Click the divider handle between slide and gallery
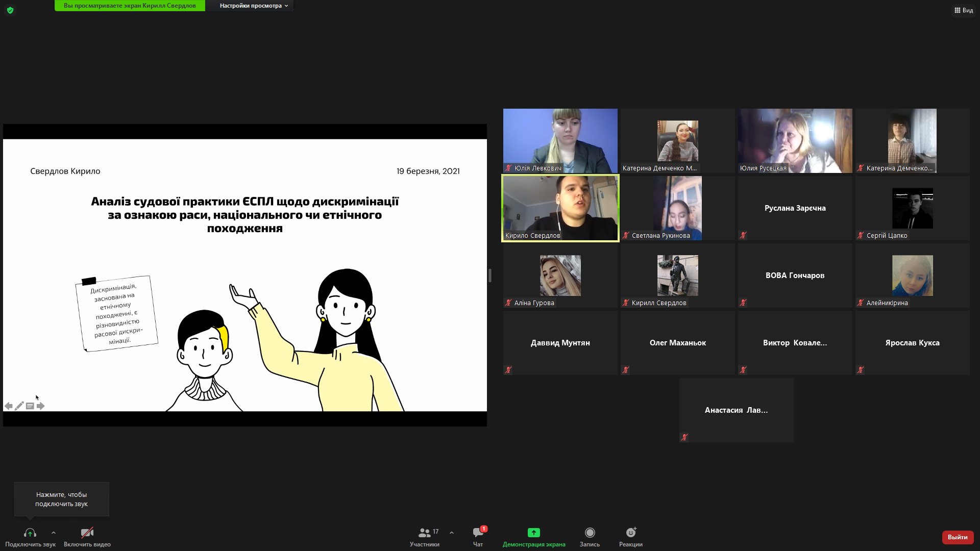The height and width of the screenshot is (551, 980). 490,275
